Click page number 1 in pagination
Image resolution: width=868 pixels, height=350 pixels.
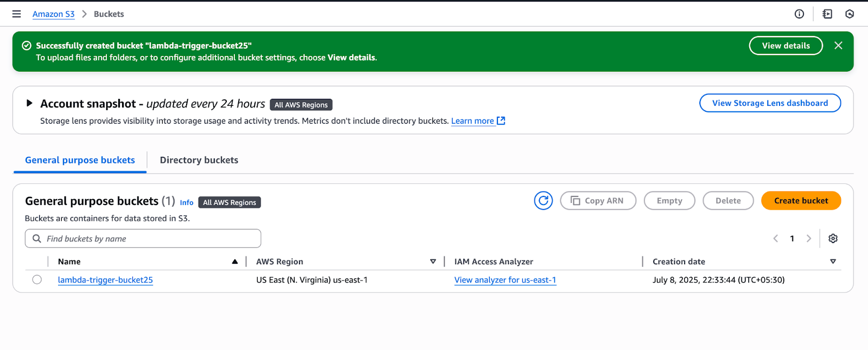pyautogui.click(x=792, y=238)
